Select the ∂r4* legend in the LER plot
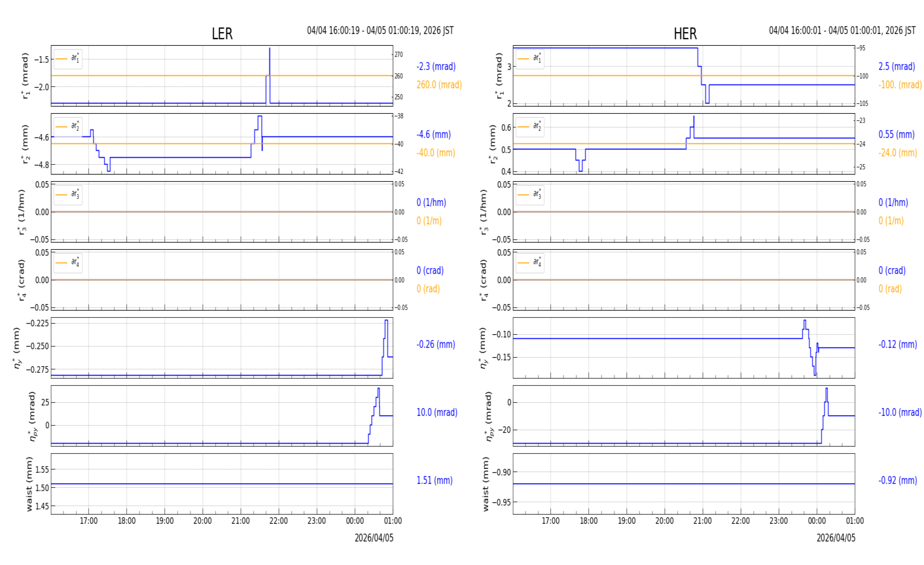This screenshot has height=565, width=924. point(68,263)
